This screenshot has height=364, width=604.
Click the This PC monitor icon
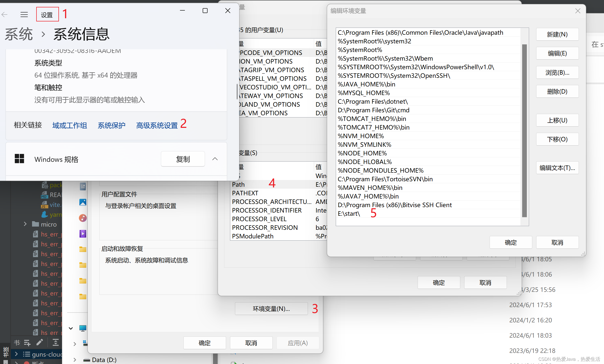point(83,328)
